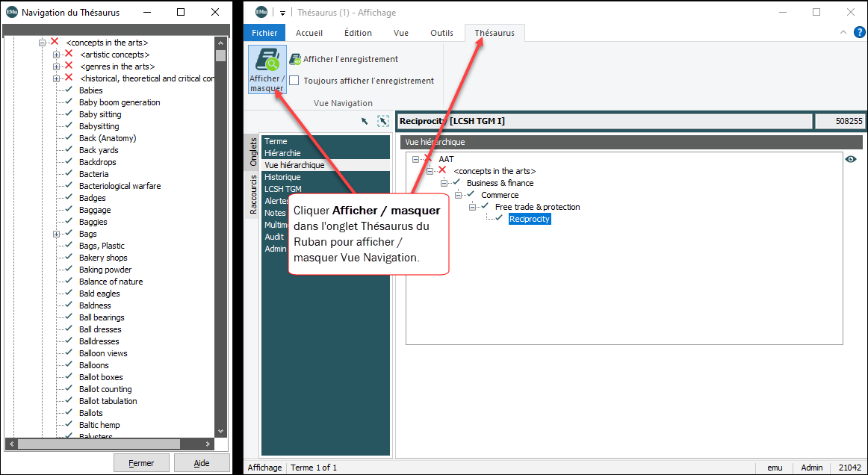Expand the Bags tree node
The height and width of the screenshot is (475, 868).
pos(57,234)
